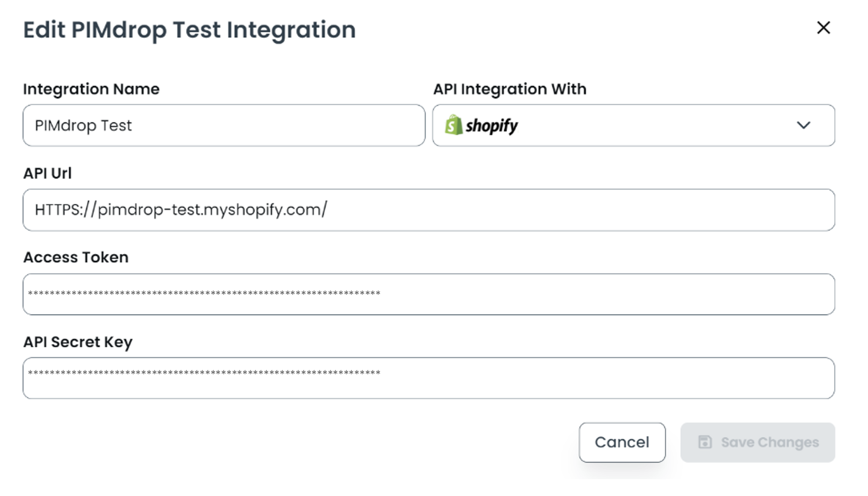Click the API Secret Key label
The image size is (868, 496).
[78, 342]
